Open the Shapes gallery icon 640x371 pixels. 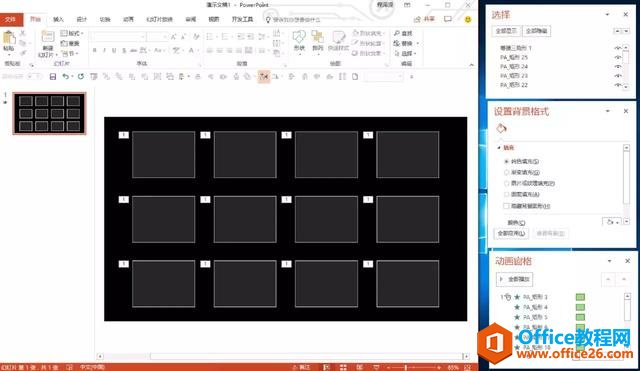[299, 37]
